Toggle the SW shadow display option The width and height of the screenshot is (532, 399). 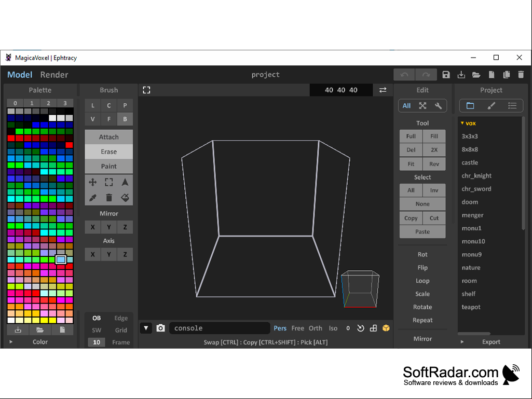(97, 330)
